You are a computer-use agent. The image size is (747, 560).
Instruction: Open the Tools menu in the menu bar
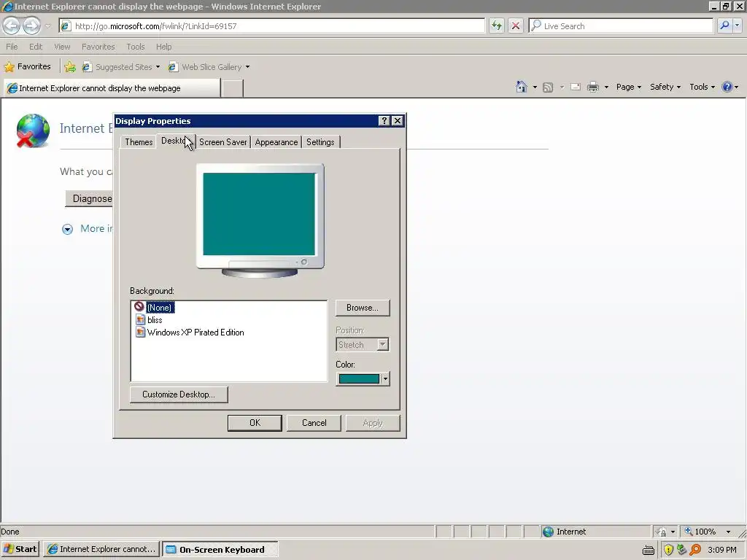click(135, 47)
